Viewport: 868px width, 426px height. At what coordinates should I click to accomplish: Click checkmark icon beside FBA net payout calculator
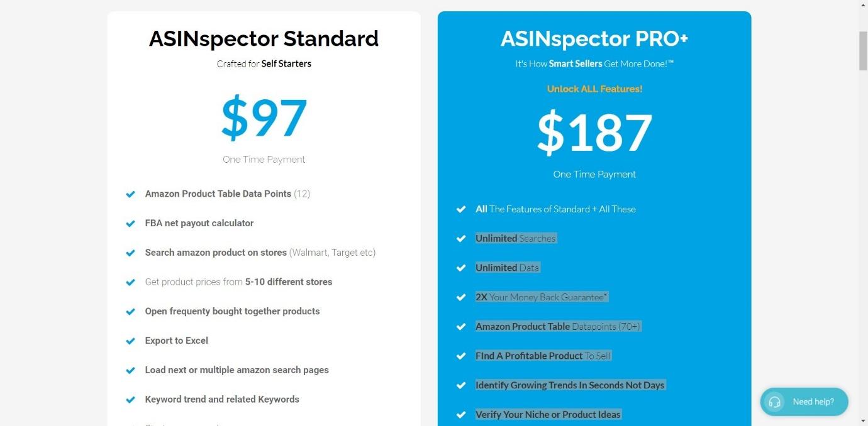click(130, 224)
